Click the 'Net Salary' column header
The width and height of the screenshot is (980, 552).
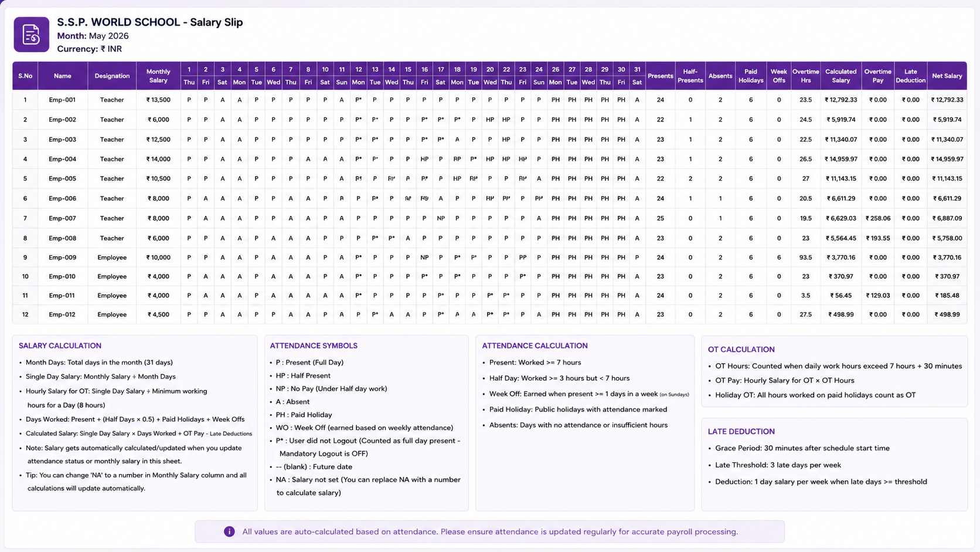point(947,76)
